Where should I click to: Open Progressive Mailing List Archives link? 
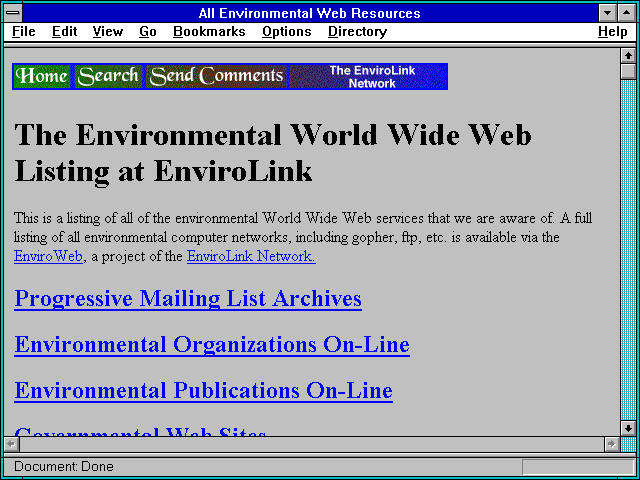click(188, 299)
